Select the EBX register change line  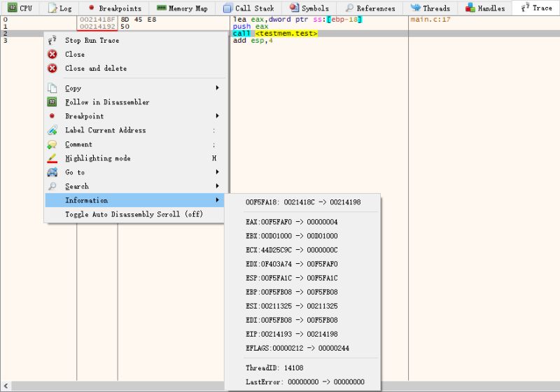tap(303, 236)
